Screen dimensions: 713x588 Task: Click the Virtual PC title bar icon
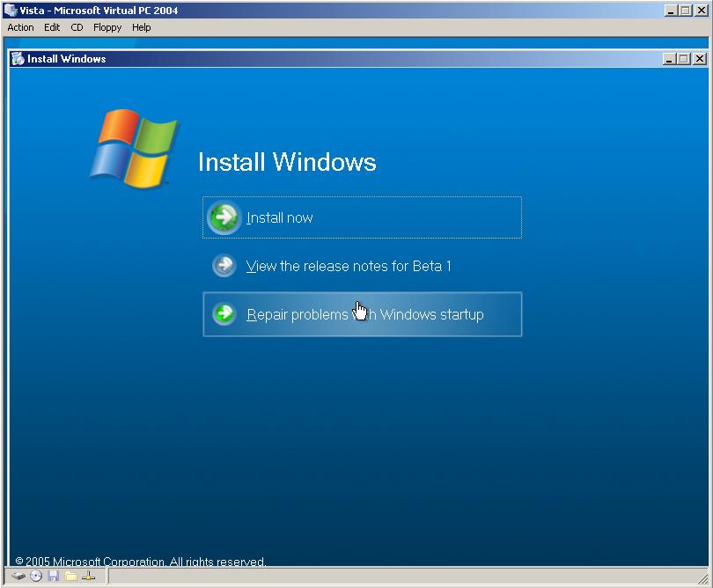pos(10,10)
